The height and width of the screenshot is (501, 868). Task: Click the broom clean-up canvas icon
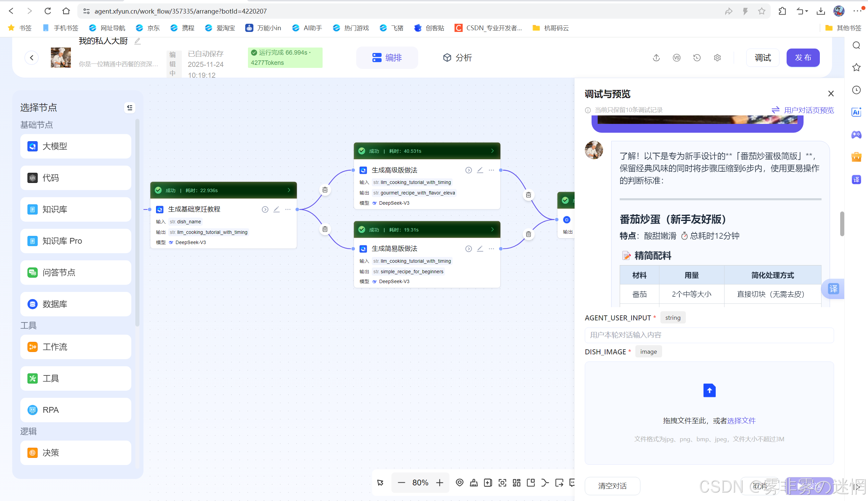[474, 483]
